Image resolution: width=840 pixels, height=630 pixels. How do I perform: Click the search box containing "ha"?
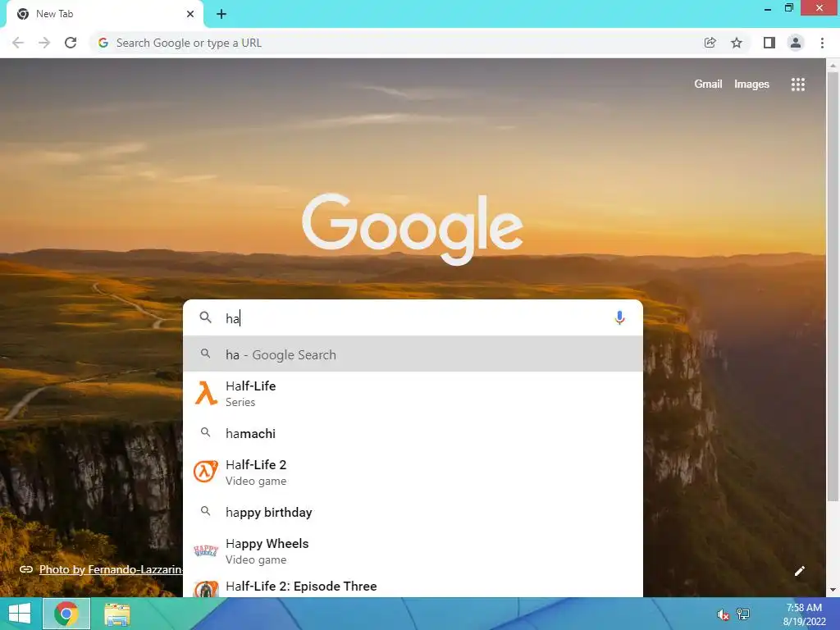[x=413, y=317]
